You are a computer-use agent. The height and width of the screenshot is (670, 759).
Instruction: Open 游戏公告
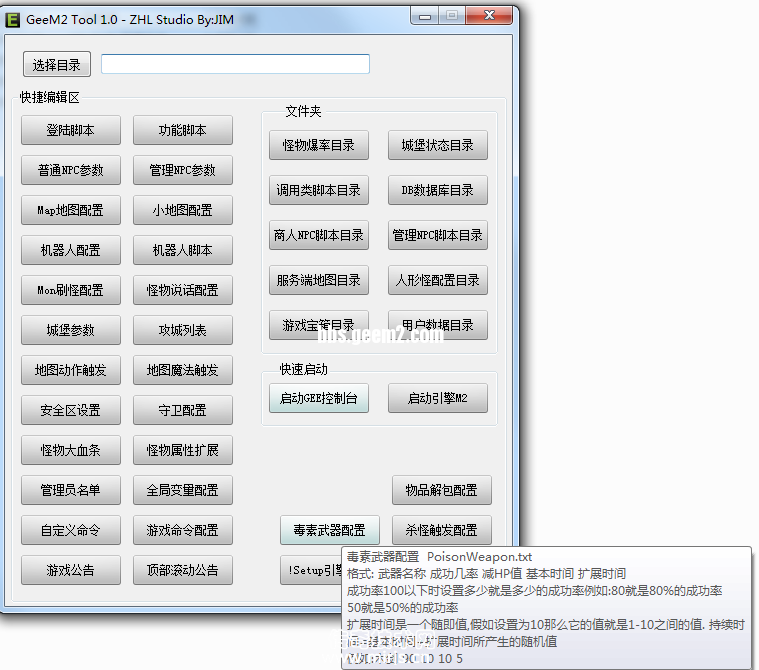[x=71, y=570]
